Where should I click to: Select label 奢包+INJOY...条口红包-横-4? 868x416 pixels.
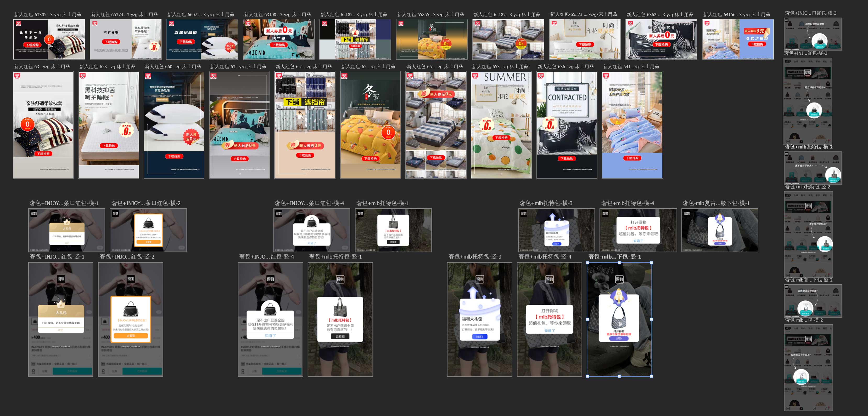click(309, 203)
